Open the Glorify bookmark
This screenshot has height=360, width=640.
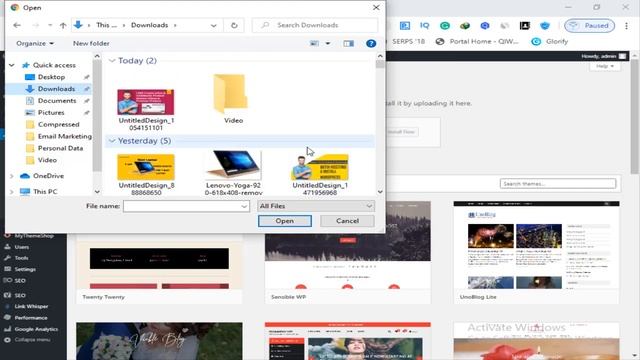point(549,41)
